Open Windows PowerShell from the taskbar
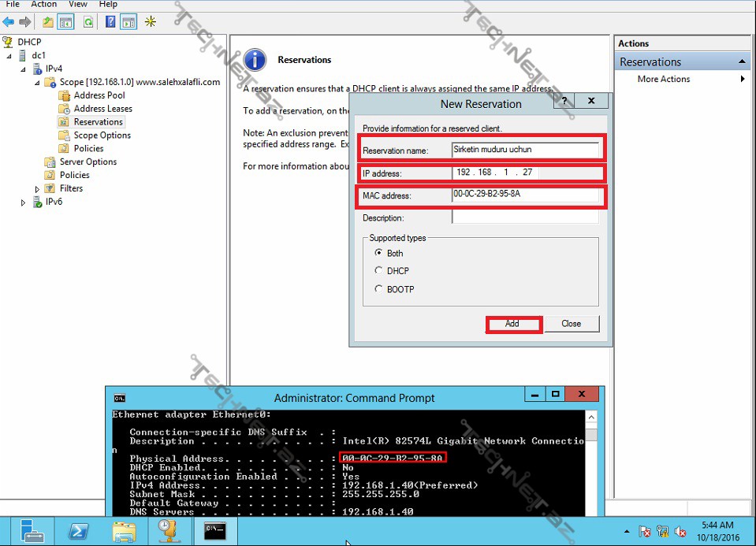Screen dimensions: 756x546 click(x=79, y=532)
